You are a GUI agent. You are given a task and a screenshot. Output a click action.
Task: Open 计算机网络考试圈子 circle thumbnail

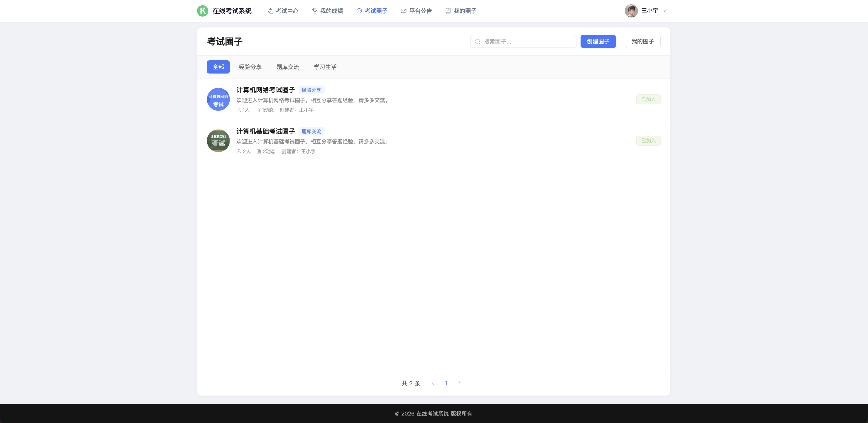[218, 99]
